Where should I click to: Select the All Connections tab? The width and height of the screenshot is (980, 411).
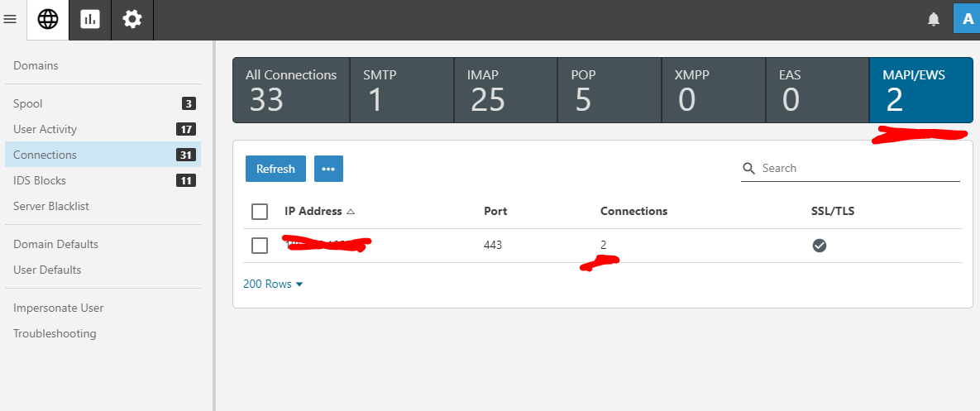pos(291,90)
